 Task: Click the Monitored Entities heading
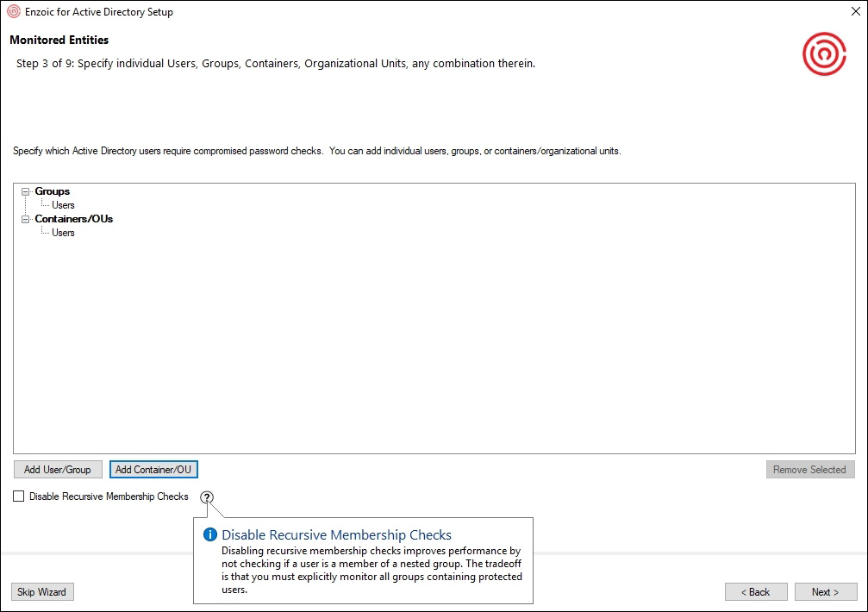coord(59,40)
